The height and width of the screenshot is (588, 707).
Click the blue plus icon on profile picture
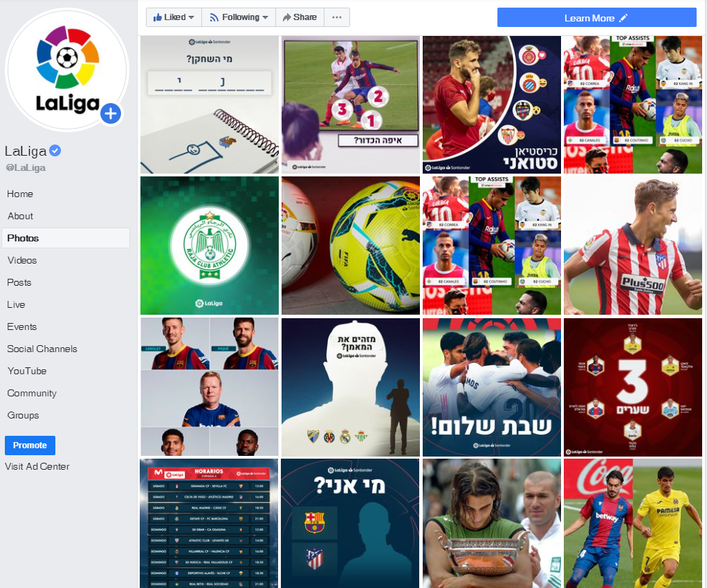[x=111, y=113]
